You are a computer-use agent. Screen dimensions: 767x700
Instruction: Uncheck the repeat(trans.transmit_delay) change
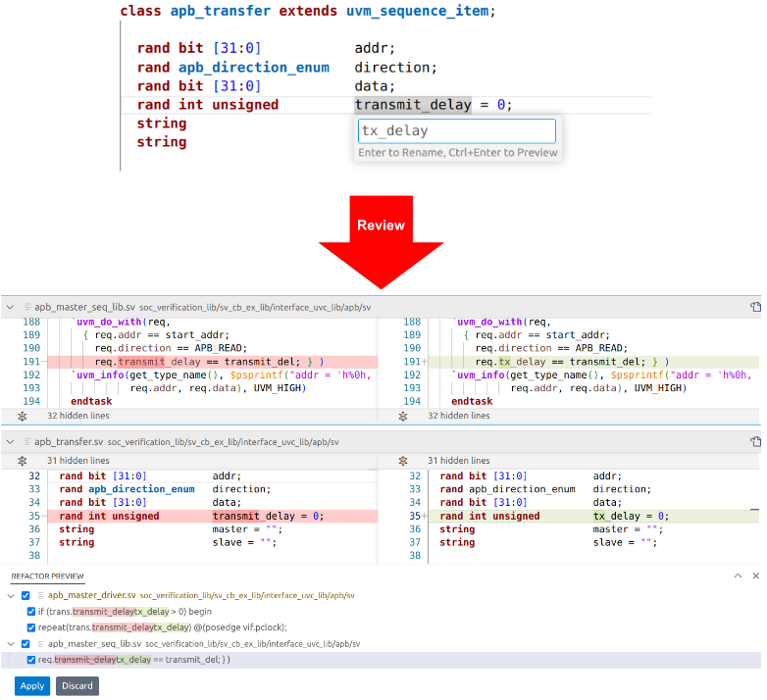[x=31, y=627]
